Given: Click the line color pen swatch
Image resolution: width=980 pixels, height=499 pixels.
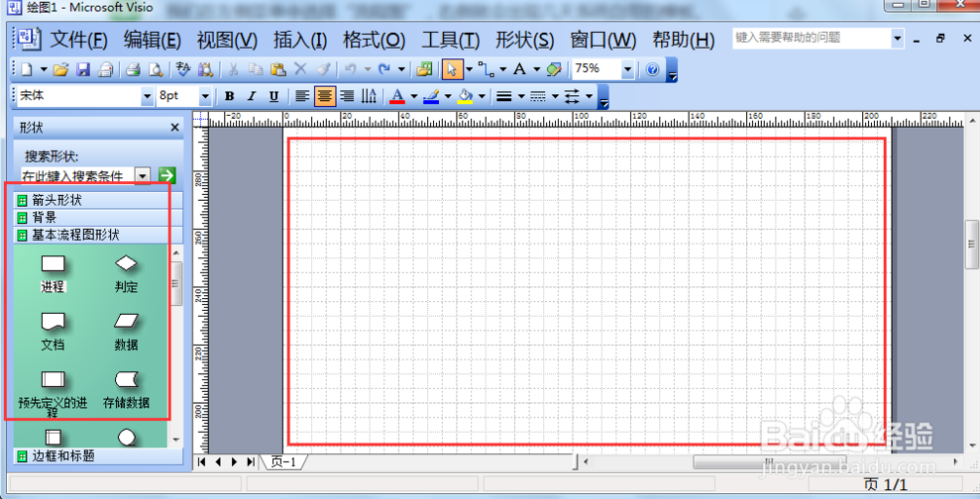Looking at the screenshot, I should pos(431,96).
